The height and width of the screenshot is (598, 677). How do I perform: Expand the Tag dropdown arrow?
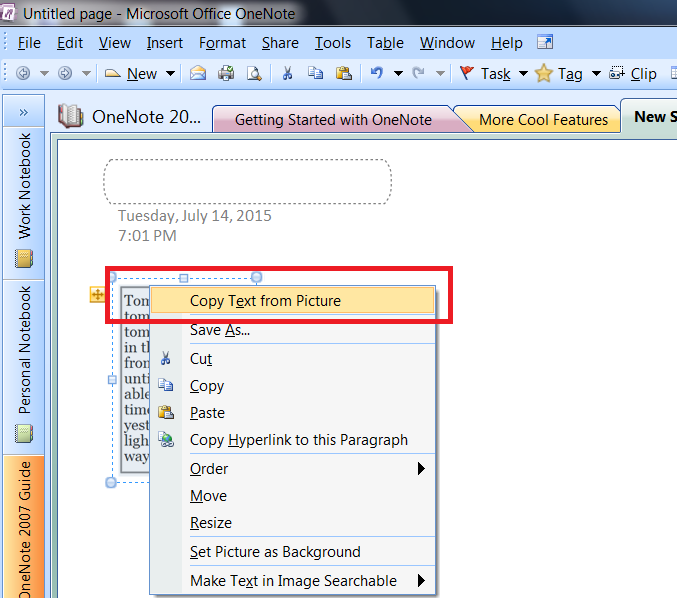tap(596, 73)
